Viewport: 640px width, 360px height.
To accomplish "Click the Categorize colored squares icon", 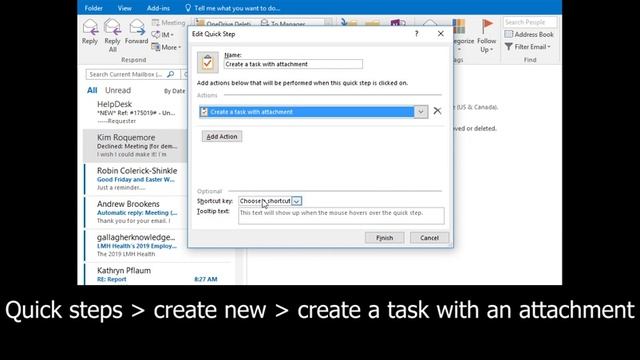I will 458,27.
